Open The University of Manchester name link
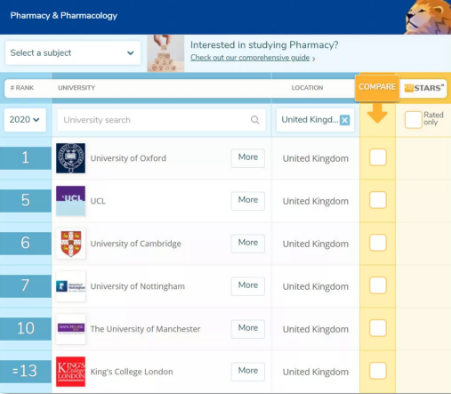 click(145, 329)
